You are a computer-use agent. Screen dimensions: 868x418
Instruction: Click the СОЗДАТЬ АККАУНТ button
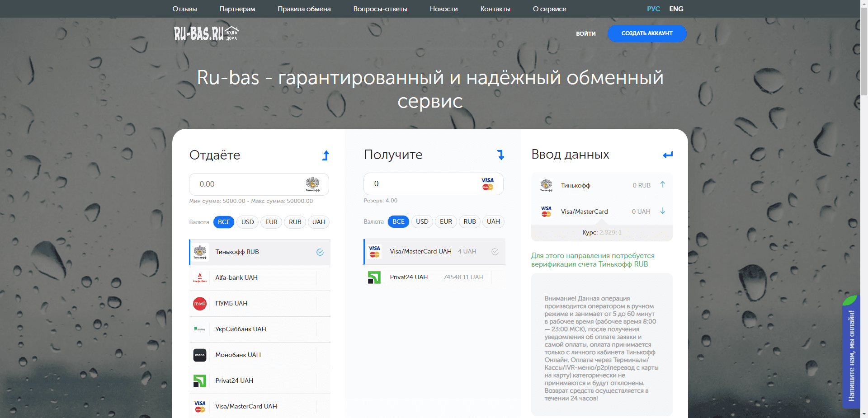646,33
